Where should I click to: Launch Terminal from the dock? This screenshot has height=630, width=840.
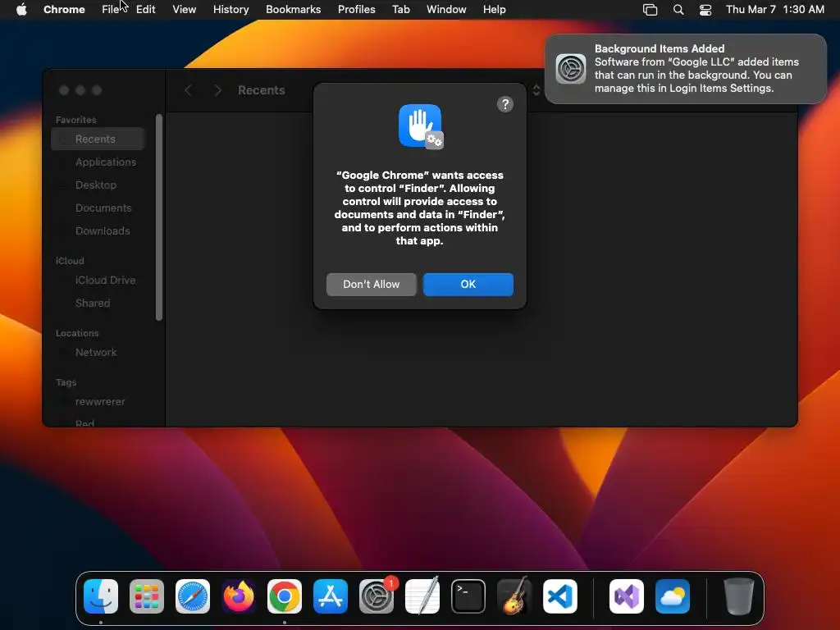(x=468, y=596)
